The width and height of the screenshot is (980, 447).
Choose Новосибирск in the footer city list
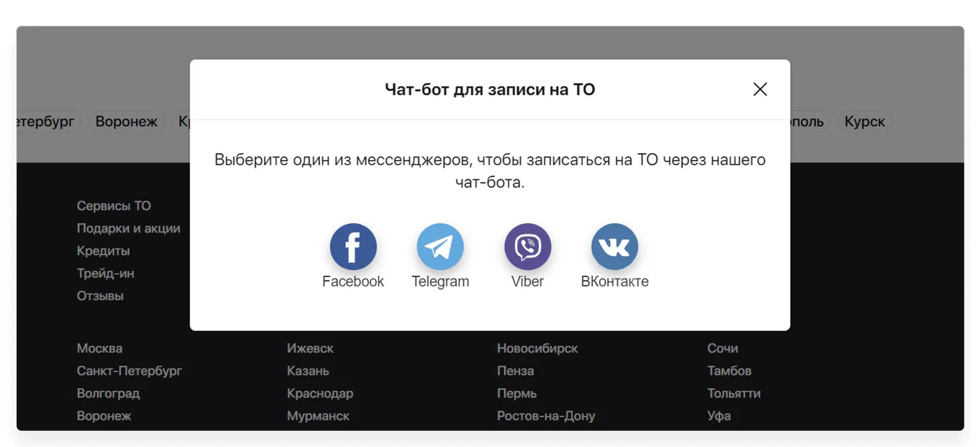pos(538,348)
